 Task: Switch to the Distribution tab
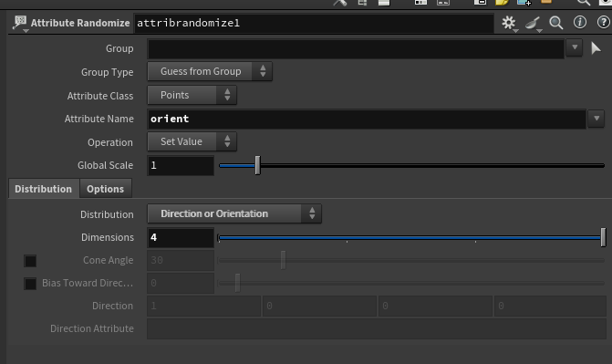[x=44, y=189]
